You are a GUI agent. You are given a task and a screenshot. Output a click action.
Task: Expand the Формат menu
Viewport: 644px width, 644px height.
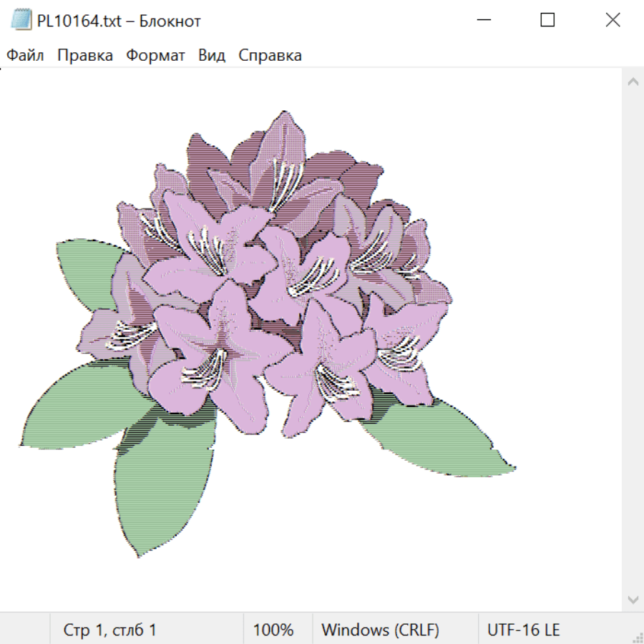[x=155, y=55]
